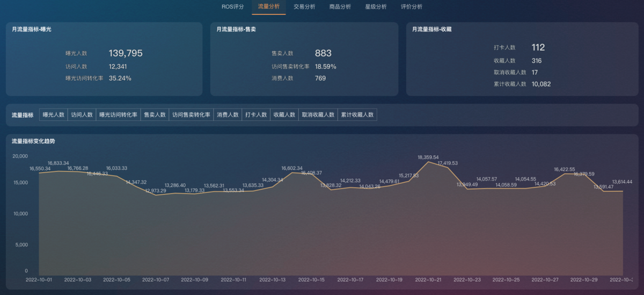Select the 曝光访问转化率 metric filter
The image size is (644, 295).
(x=118, y=115)
